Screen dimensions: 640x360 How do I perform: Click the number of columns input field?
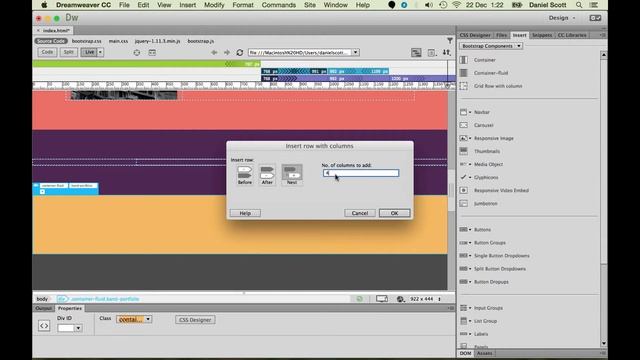pyautogui.click(x=361, y=173)
